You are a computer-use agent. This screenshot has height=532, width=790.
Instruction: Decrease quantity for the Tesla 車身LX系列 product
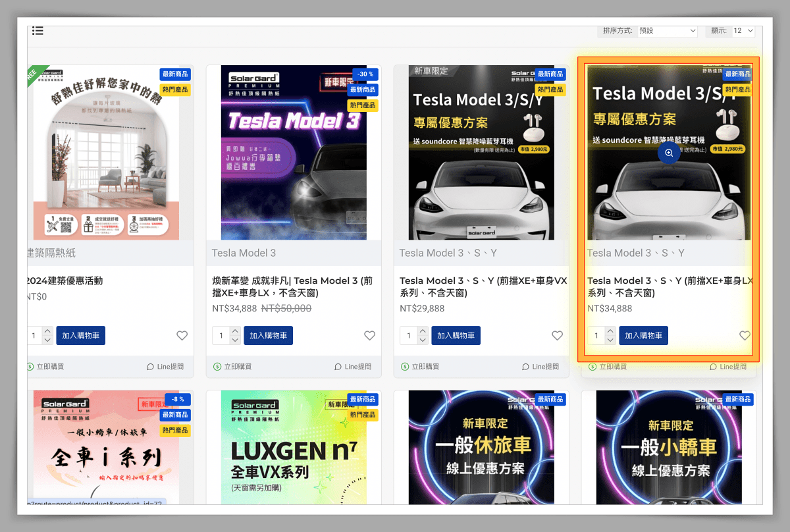pyautogui.click(x=610, y=340)
